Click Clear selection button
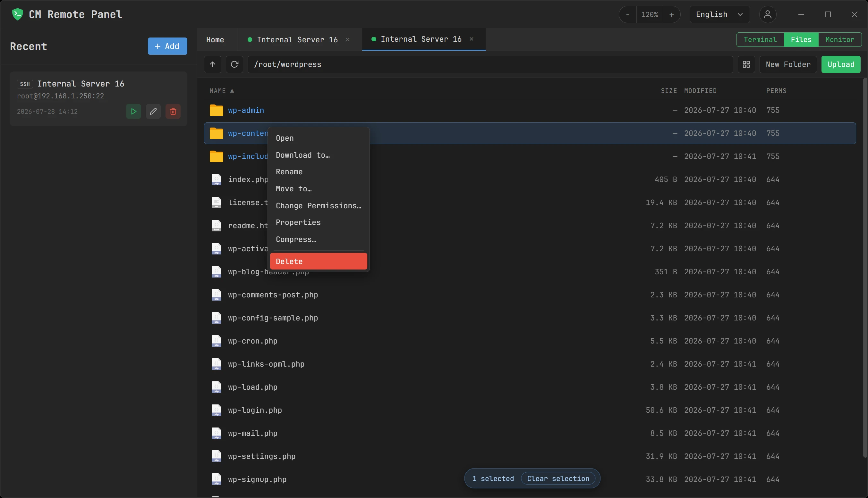The image size is (868, 498). point(558,478)
